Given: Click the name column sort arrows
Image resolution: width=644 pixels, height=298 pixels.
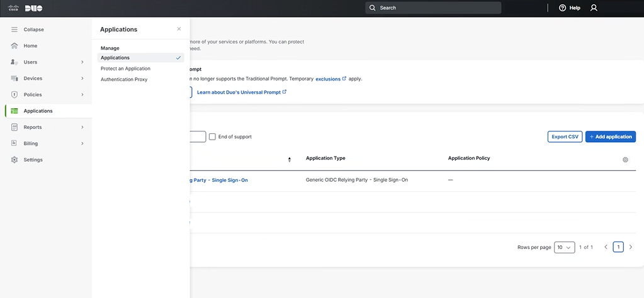Looking at the screenshot, I should (290, 160).
